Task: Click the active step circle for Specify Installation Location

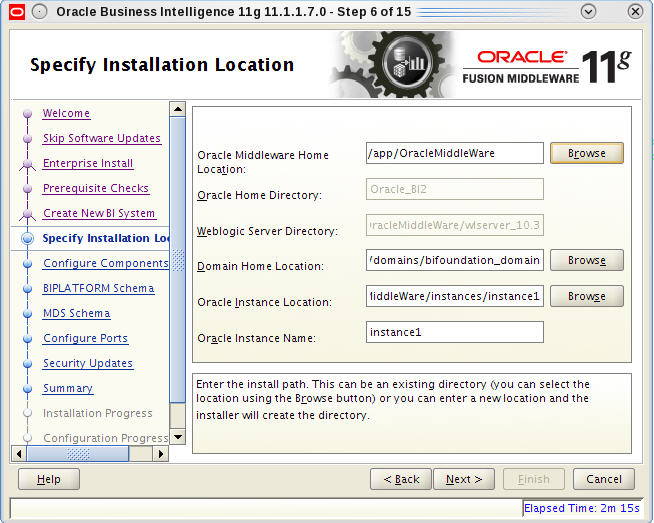Action: (x=28, y=238)
